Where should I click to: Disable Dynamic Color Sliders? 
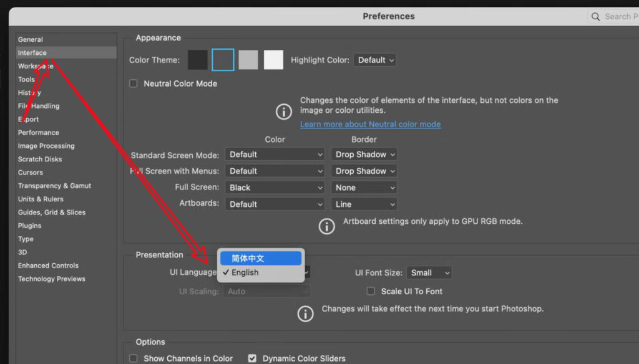pos(252,358)
